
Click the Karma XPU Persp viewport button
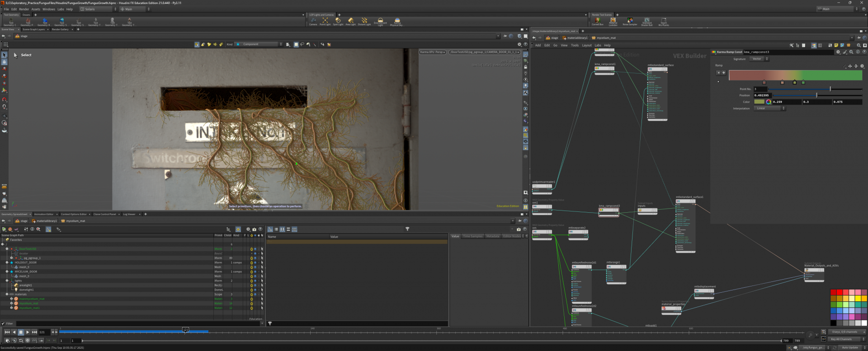point(432,52)
